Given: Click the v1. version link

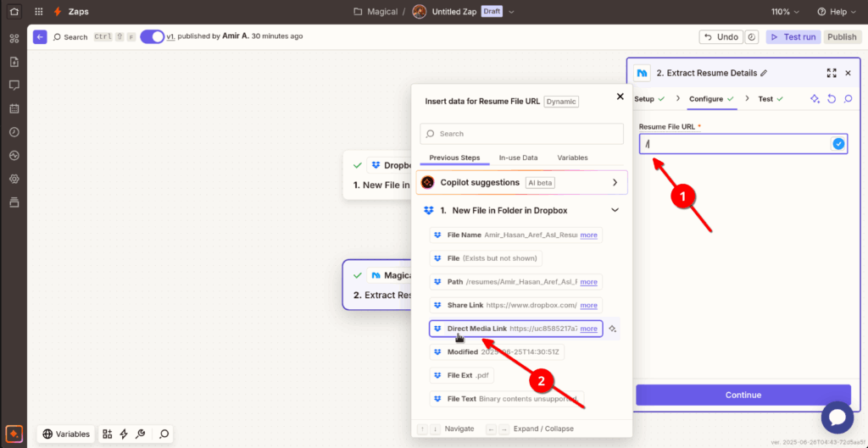Looking at the screenshot, I should pyautogui.click(x=171, y=36).
